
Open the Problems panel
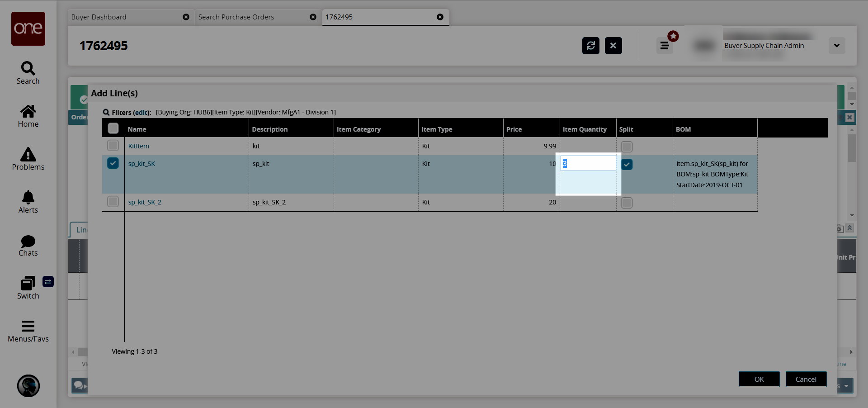click(28, 159)
